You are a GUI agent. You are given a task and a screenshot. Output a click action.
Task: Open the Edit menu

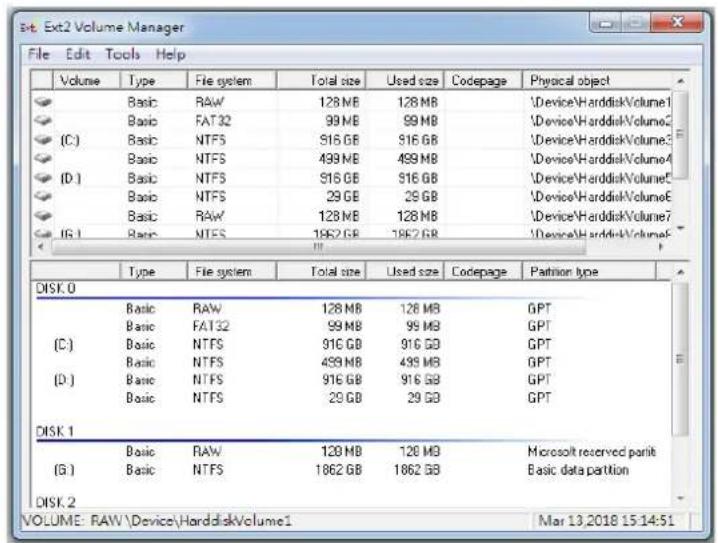tap(77, 54)
